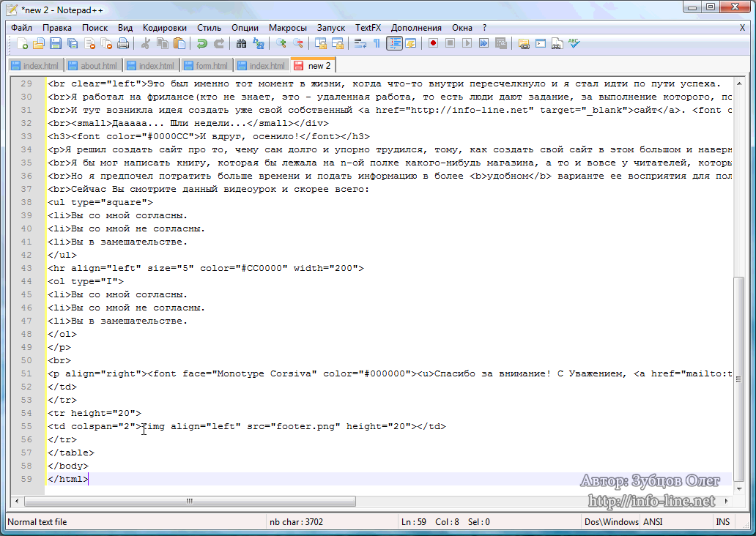
Task: Open Find with the binoculars icon
Action: tap(241, 44)
